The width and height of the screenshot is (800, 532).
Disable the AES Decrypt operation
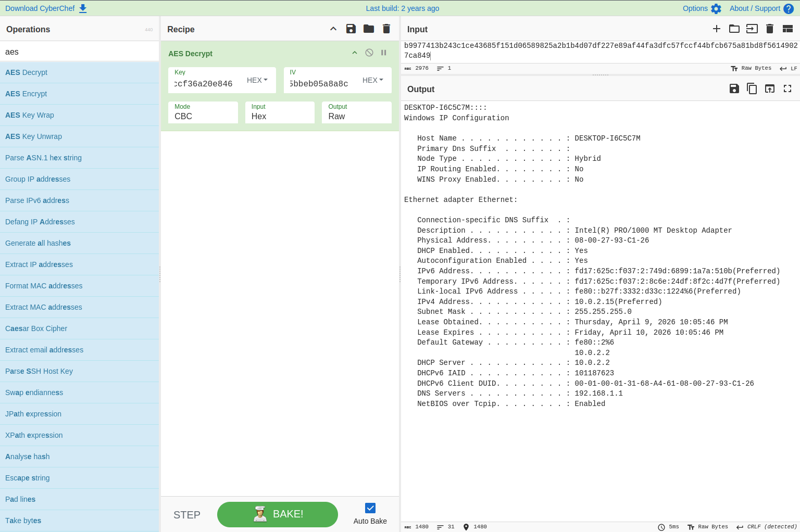(x=369, y=53)
